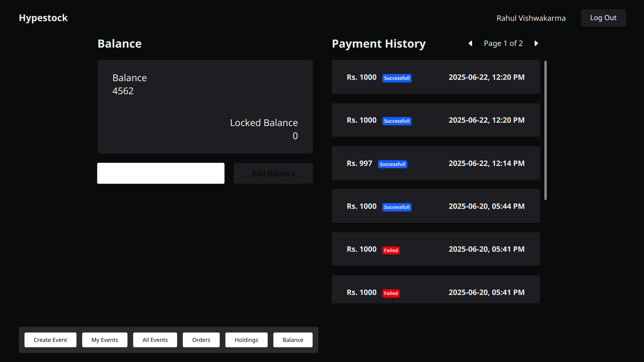Click the Successfull badge on the top payment
The height and width of the screenshot is (362, 644).
pyautogui.click(x=397, y=78)
